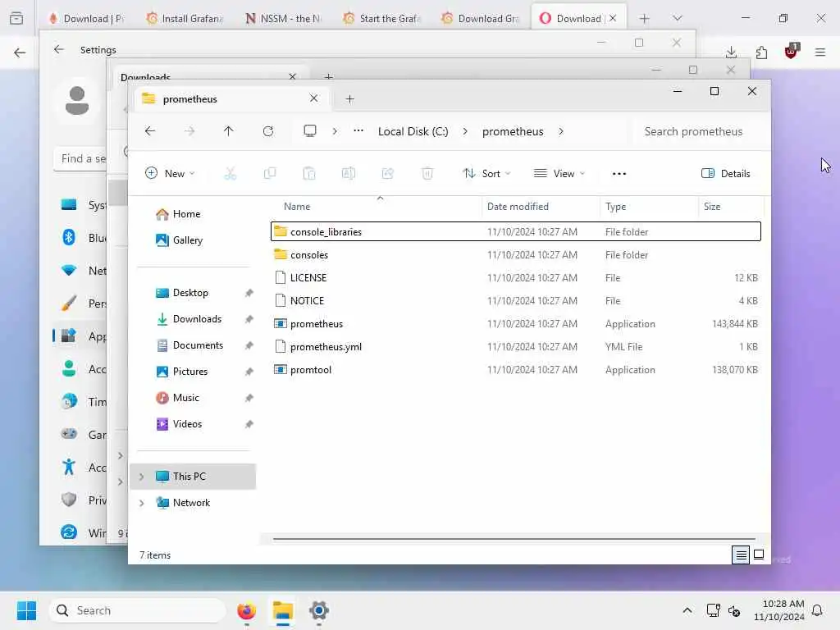Screen dimensions: 840x630
Task: Select Home in the navigation pane
Action: tap(186, 214)
